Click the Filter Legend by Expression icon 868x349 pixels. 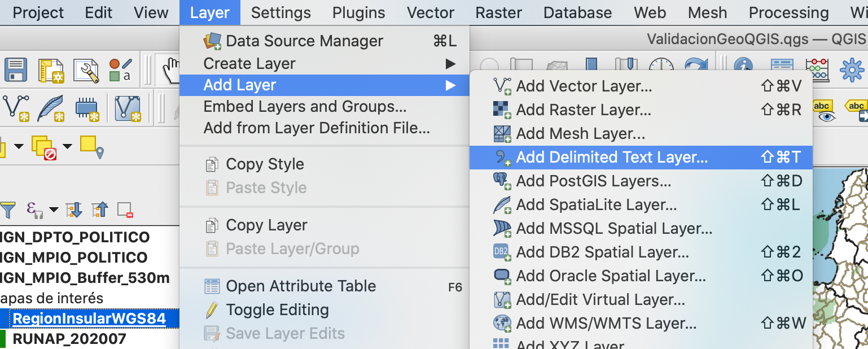[35, 210]
